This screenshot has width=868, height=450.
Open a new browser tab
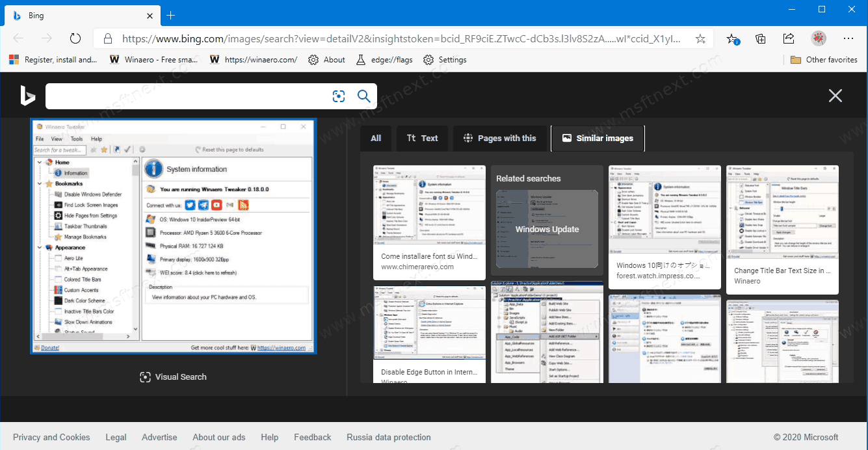point(171,15)
